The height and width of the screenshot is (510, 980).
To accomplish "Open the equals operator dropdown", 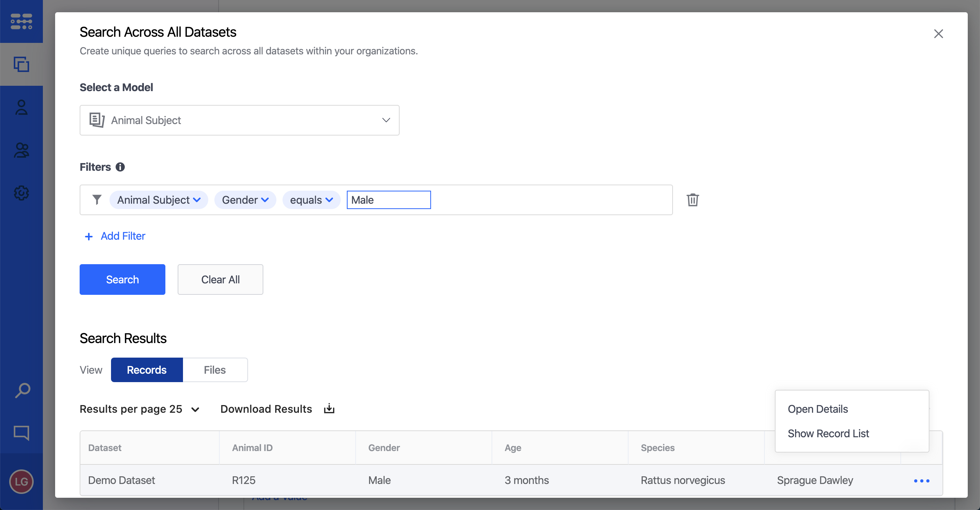I will tap(311, 200).
